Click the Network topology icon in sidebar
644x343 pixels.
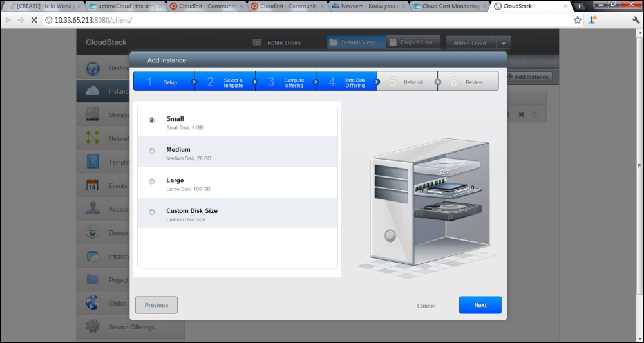coord(93,138)
